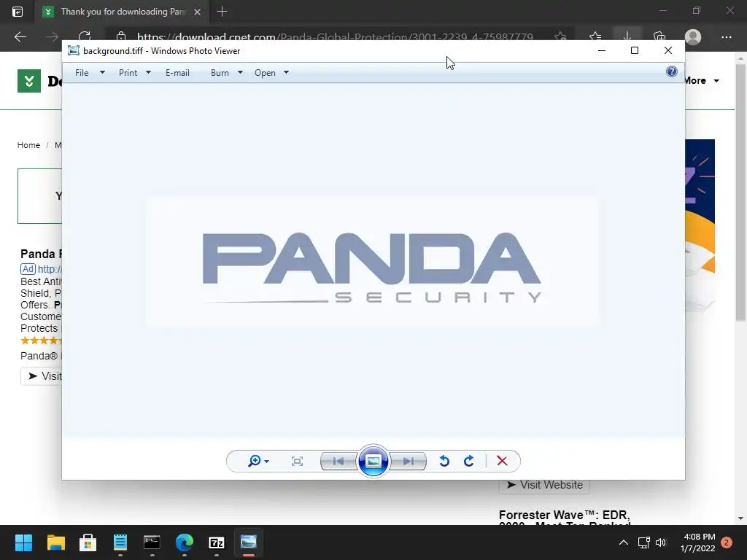Click the CNET Download green logo
Screen dimensions: 747x560
29,81
